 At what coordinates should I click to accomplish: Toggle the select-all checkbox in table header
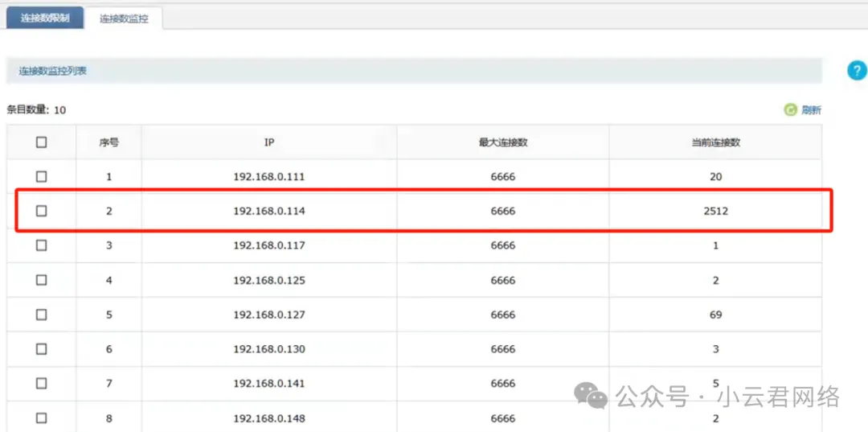click(42, 142)
